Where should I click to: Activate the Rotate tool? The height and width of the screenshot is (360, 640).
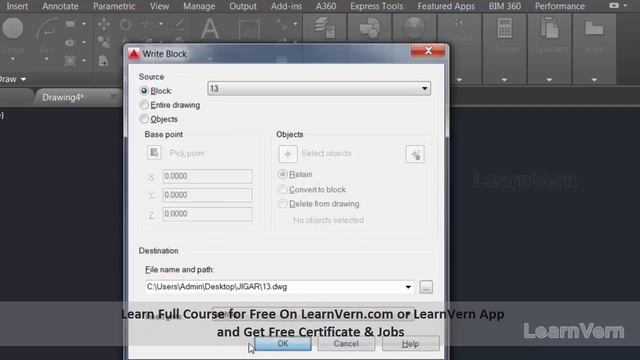point(125,24)
